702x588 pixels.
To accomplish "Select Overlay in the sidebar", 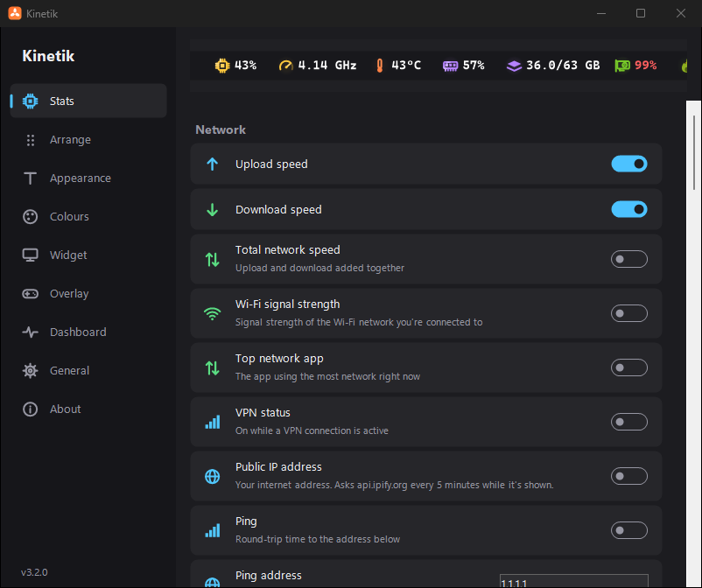I will pos(88,293).
